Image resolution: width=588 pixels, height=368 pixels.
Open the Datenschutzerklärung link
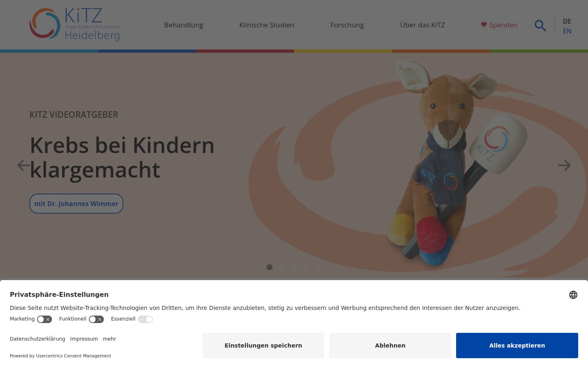coord(38,339)
